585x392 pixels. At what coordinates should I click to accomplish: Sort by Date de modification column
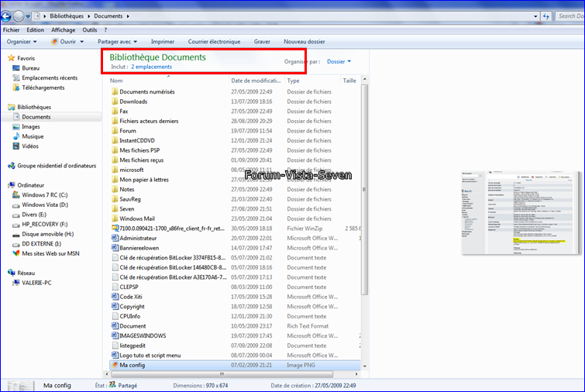click(256, 81)
